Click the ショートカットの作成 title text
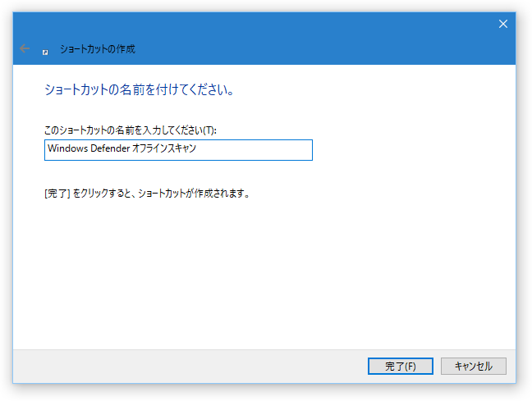 click(98, 49)
